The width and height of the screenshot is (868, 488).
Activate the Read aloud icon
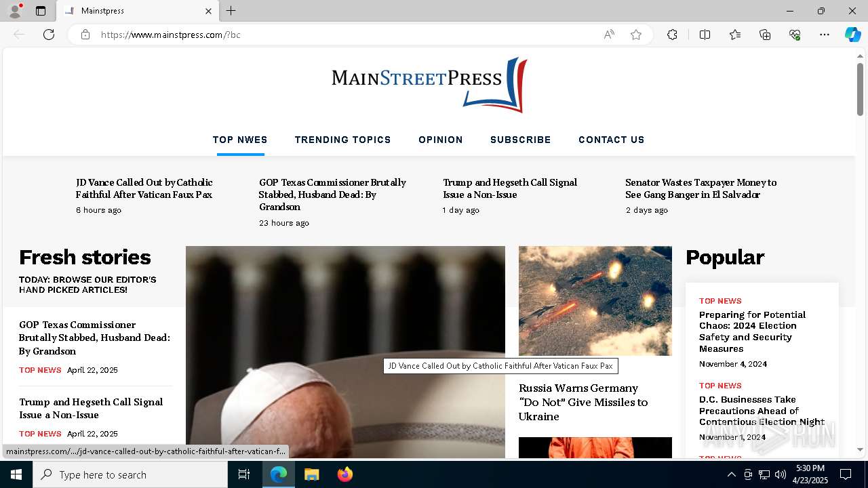609,35
